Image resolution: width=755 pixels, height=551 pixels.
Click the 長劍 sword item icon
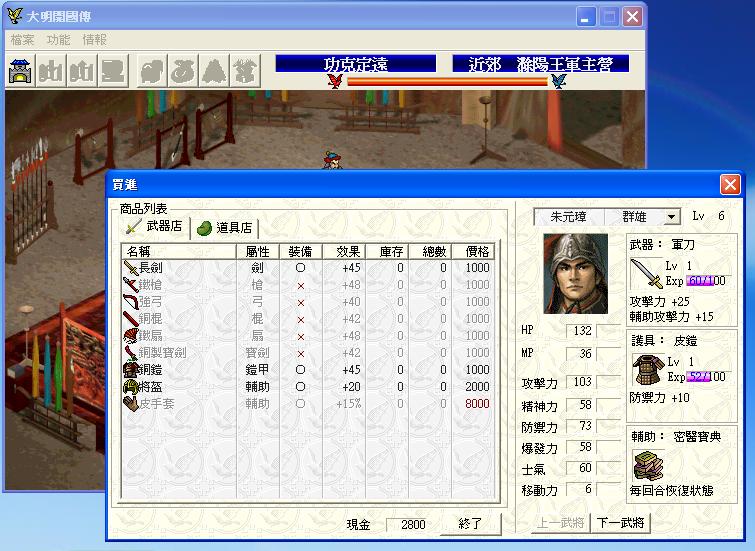(130, 268)
